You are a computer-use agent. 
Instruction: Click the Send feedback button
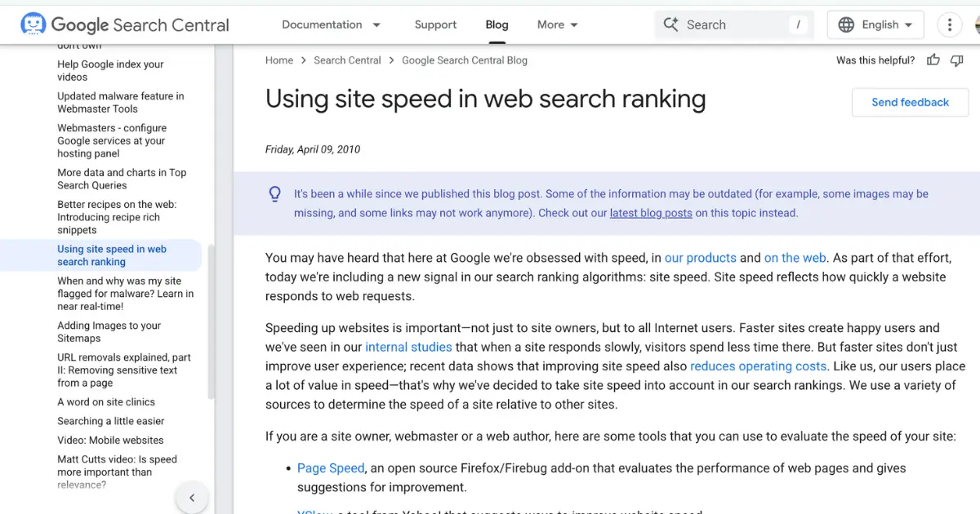point(910,102)
